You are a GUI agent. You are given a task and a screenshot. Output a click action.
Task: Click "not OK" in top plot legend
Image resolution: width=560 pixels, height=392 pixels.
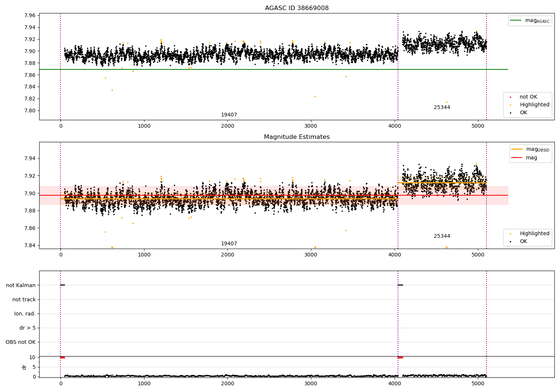click(x=528, y=97)
